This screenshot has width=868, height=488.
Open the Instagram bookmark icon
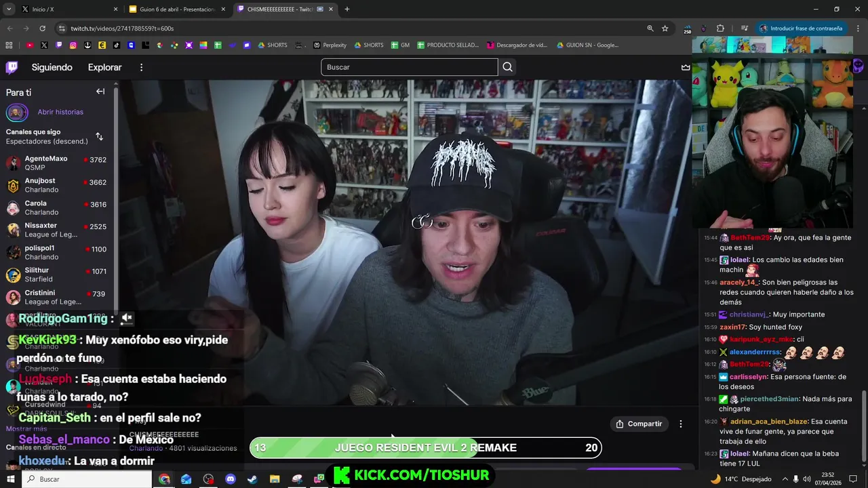point(73,45)
